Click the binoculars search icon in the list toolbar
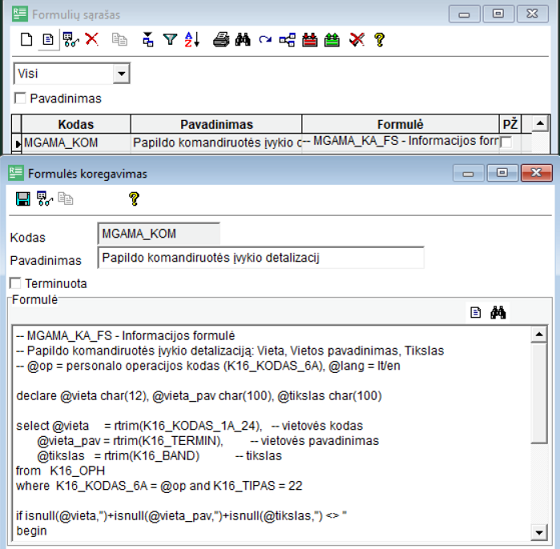The width and height of the screenshot is (560, 549). [x=243, y=39]
